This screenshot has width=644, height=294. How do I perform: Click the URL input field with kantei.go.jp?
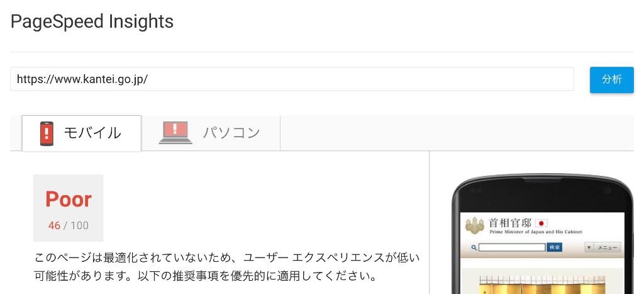[x=292, y=79]
